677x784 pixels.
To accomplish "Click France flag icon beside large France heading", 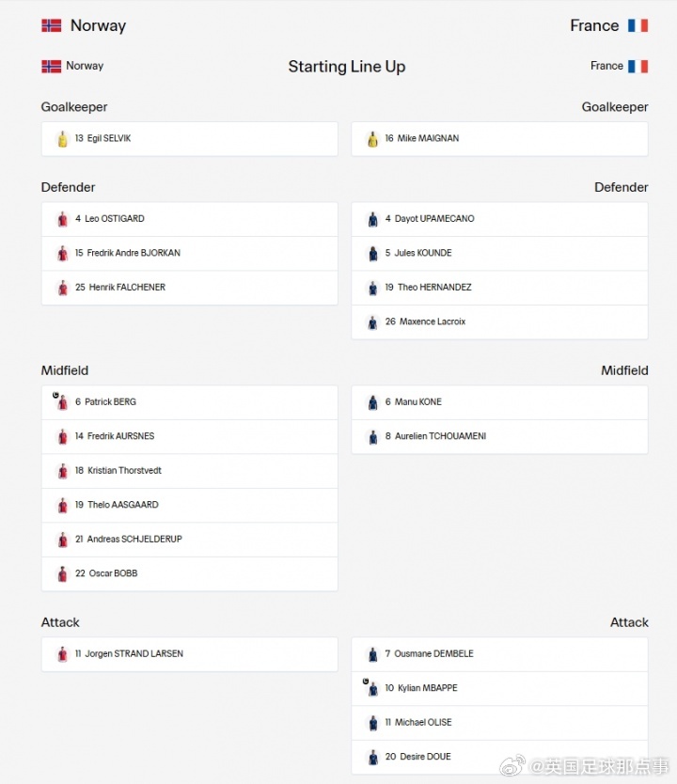I will pos(638,25).
